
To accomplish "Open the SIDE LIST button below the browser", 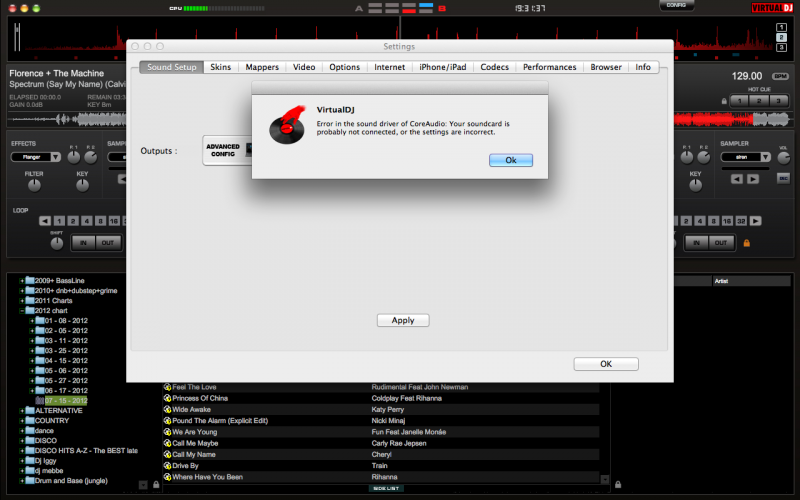I will [386, 488].
